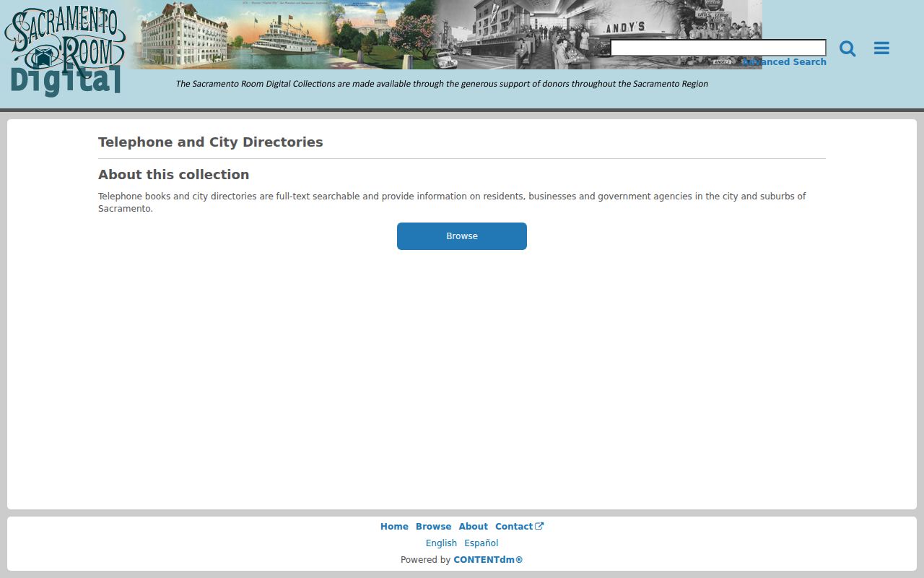Open the Advanced Search link
Image resolution: width=924 pixels, height=578 pixels.
[x=784, y=62]
